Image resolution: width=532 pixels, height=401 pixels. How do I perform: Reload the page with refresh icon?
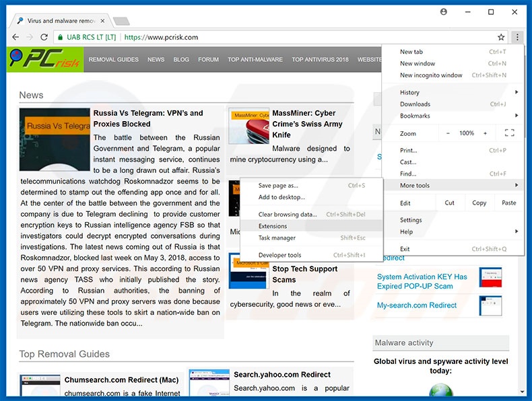click(x=44, y=38)
